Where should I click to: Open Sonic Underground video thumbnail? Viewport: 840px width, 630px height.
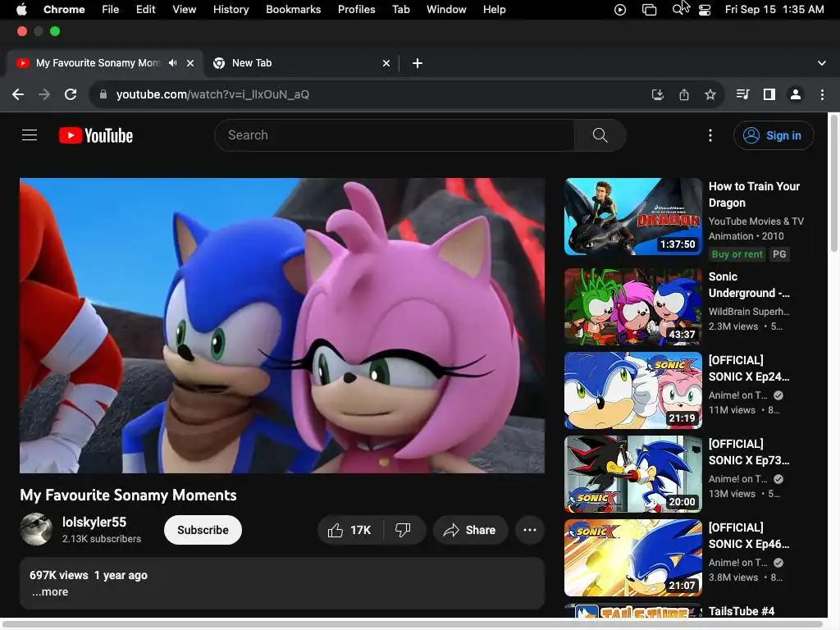pos(633,307)
